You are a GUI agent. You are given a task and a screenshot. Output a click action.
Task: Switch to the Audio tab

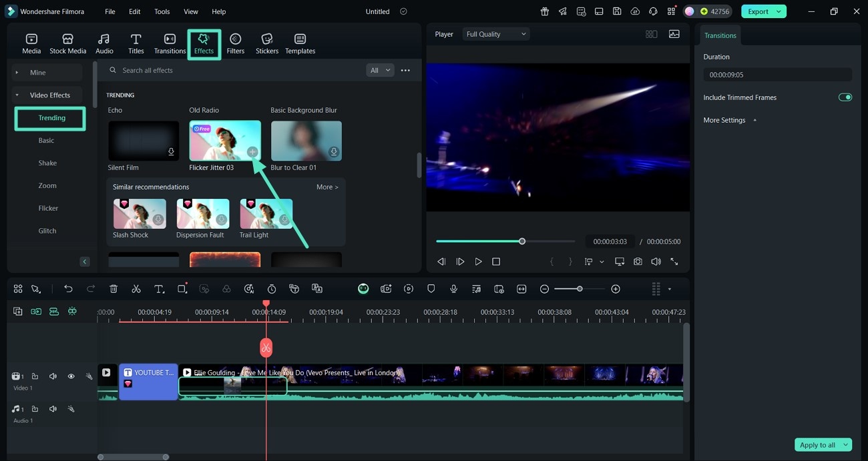tap(104, 44)
